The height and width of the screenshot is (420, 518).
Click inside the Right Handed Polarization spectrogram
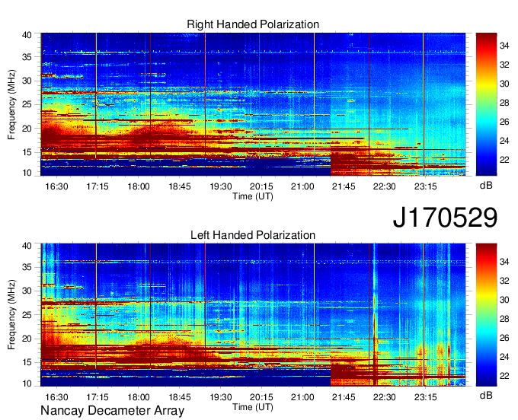click(x=253, y=104)
